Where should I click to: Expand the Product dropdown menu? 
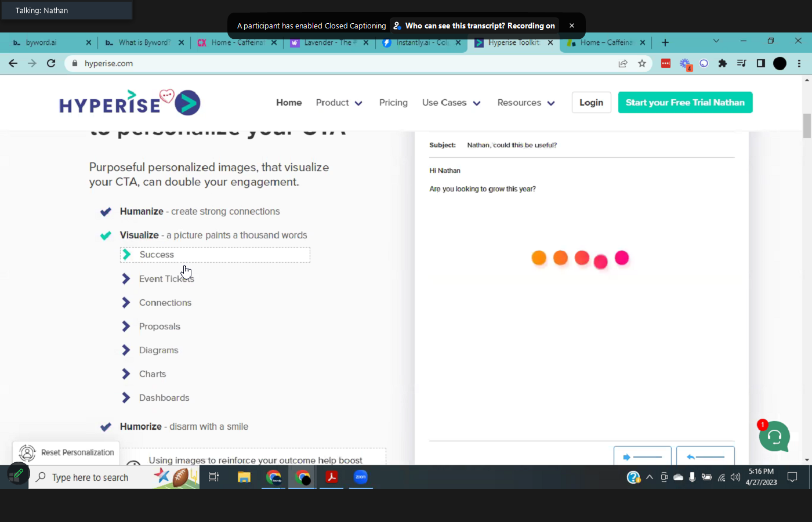[339, 103]
